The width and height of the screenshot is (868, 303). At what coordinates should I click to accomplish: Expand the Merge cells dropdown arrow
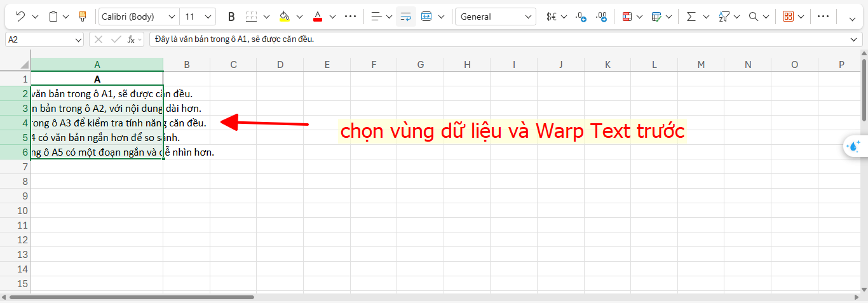click(441, 17)
